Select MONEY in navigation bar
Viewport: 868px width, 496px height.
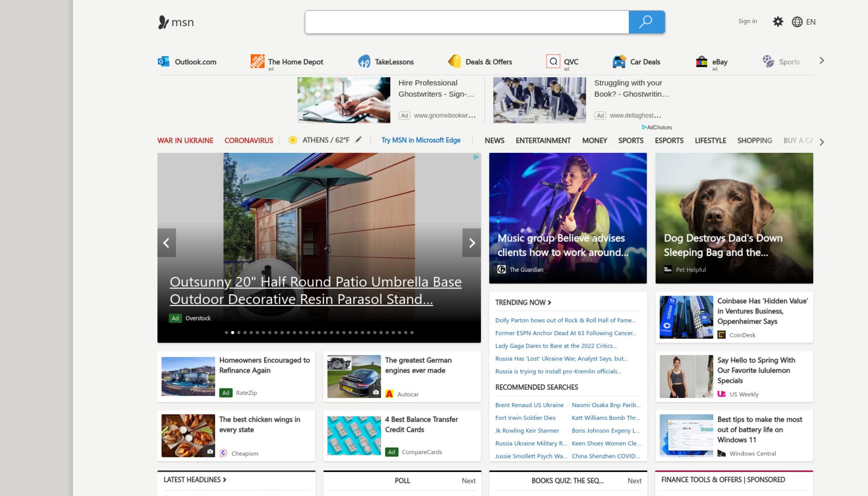594,141
